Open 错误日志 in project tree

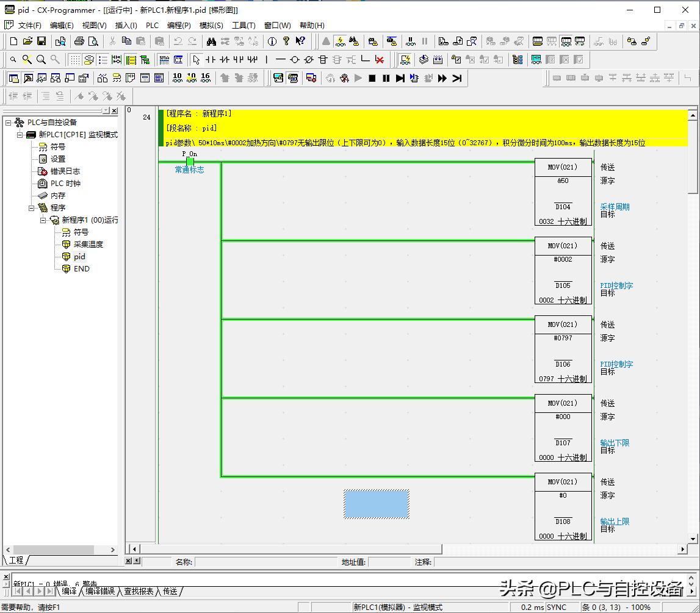point(65,171)
